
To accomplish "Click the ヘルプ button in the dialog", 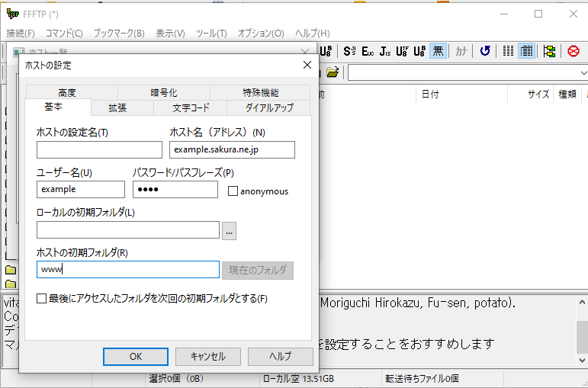I will pyautogui.click(x=280, y=357).
